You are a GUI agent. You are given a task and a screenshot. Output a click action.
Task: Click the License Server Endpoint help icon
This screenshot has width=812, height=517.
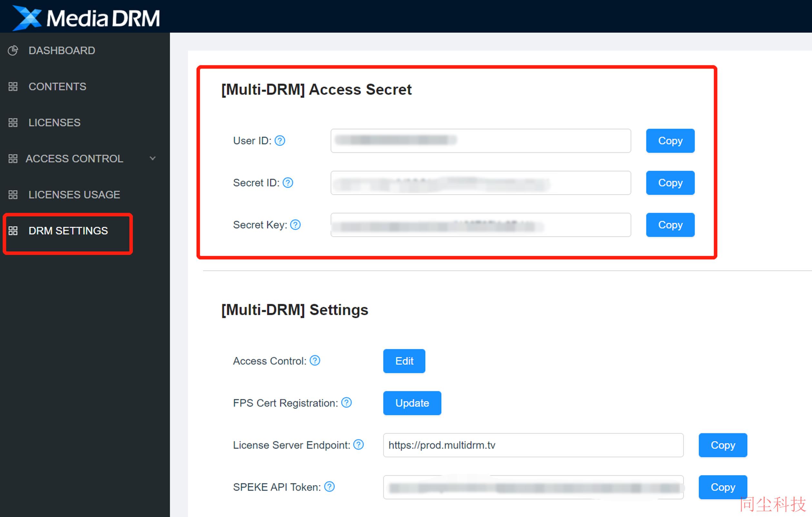pyautogui.click(x=359, y=444)
